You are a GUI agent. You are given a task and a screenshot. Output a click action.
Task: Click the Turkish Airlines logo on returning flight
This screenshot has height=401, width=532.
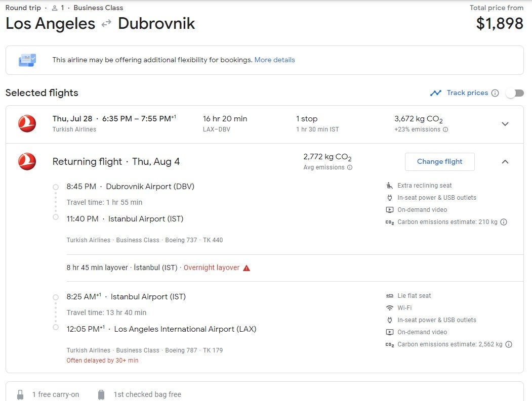[27, 162]
